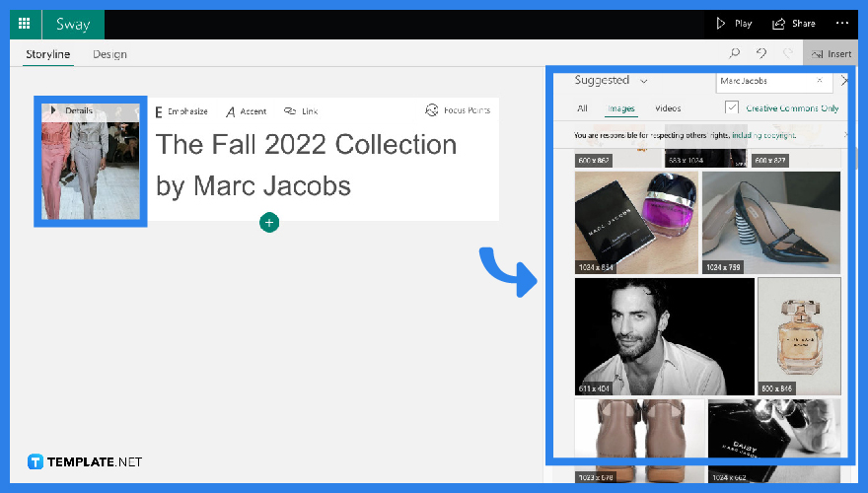Select the black-and-white portrait photo
868x493 pixels.
point(664,336)
